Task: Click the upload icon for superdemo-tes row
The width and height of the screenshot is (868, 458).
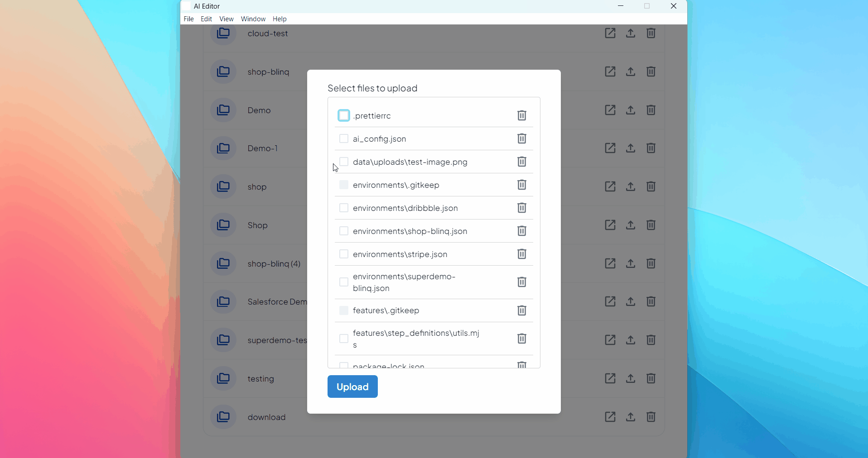Action: 630,340
